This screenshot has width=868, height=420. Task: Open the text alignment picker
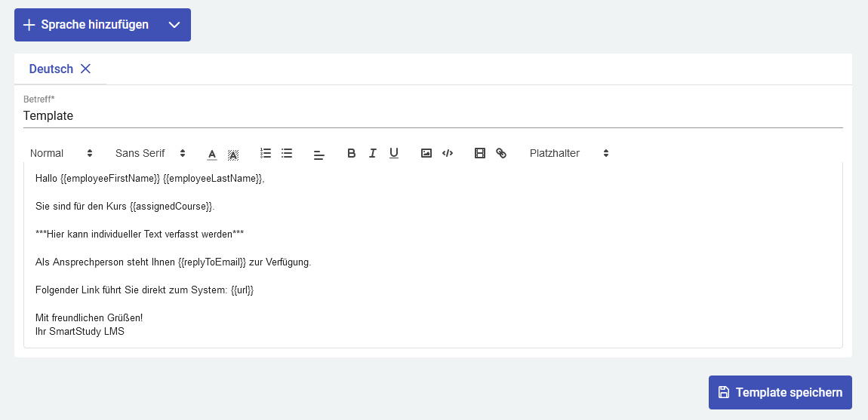coord(319,154)
